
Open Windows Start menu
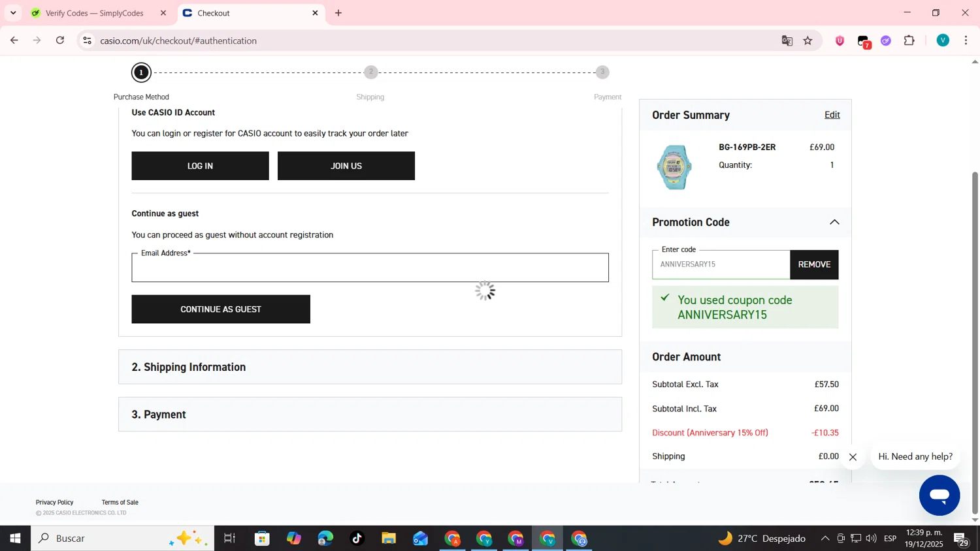click(x=15, y=539)
